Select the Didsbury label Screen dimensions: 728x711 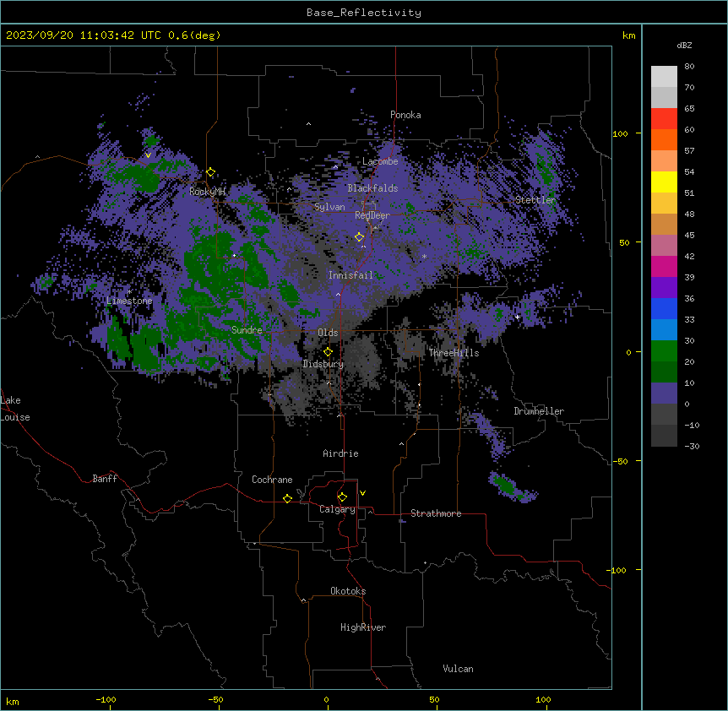pyautogui.click(x=323, y=364)
